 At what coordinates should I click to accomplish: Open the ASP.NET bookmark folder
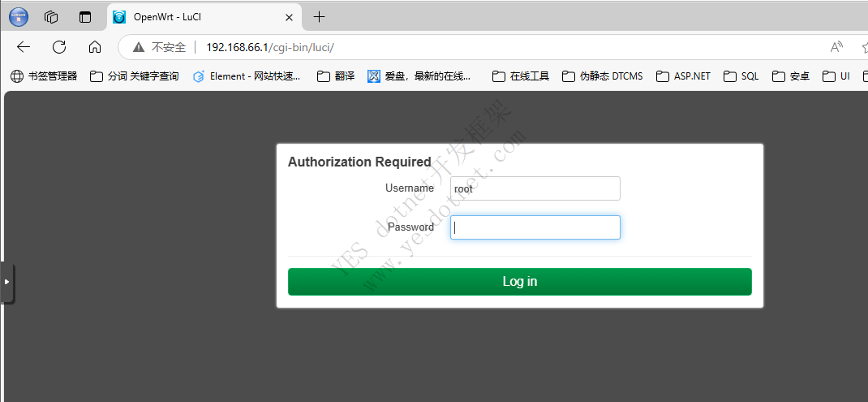(684, 76)
